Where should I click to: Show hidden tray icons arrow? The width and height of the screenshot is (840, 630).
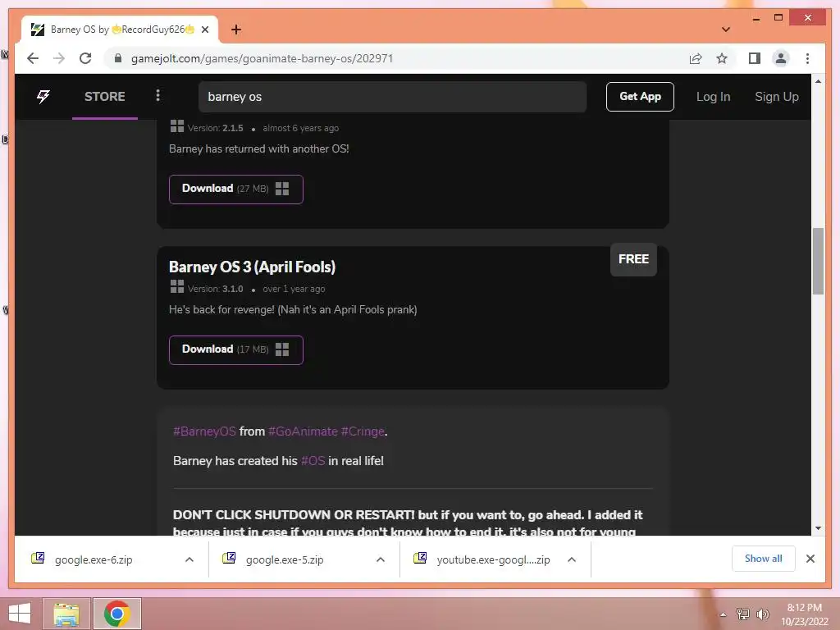coord(723,614)
